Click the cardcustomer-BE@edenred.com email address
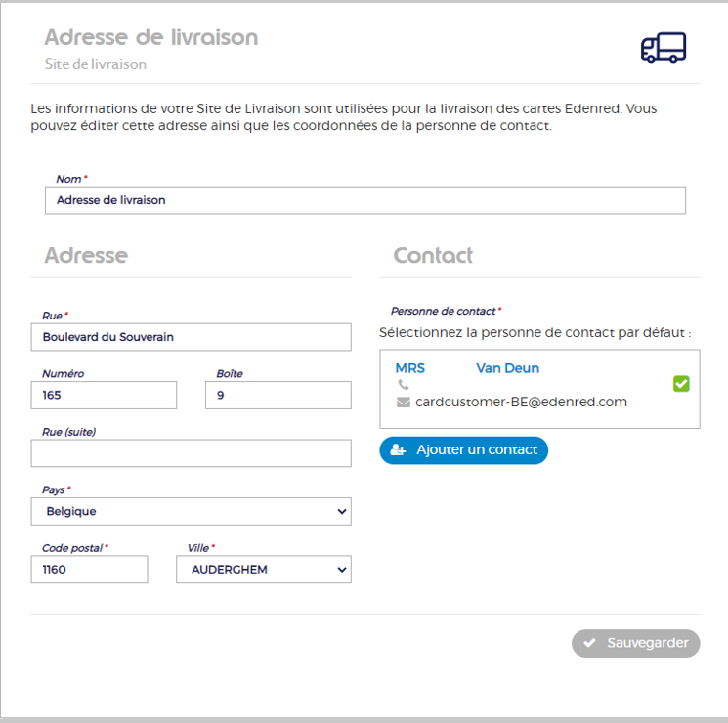This screenshot has height=723, width=728. (x=521, y=402)
